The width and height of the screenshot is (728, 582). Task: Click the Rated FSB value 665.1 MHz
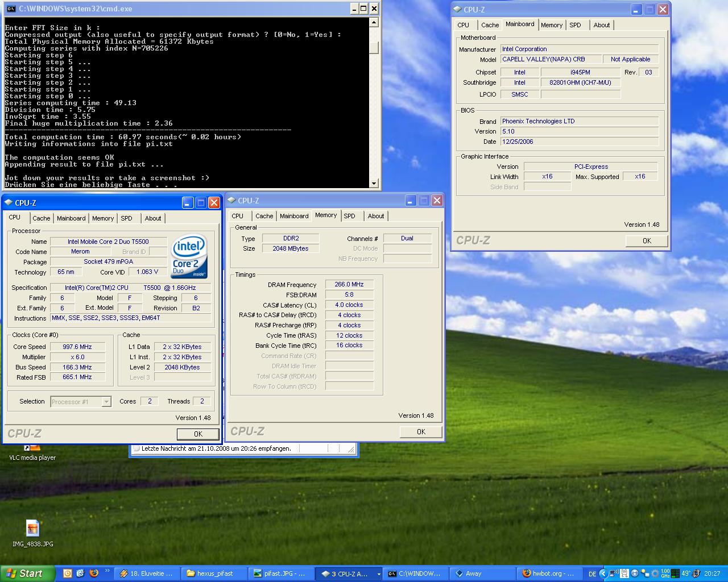[x=77, y=377]
